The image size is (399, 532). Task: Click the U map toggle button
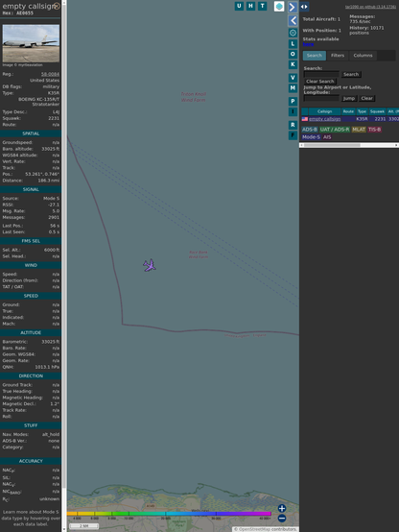click(x=239, y=6)
